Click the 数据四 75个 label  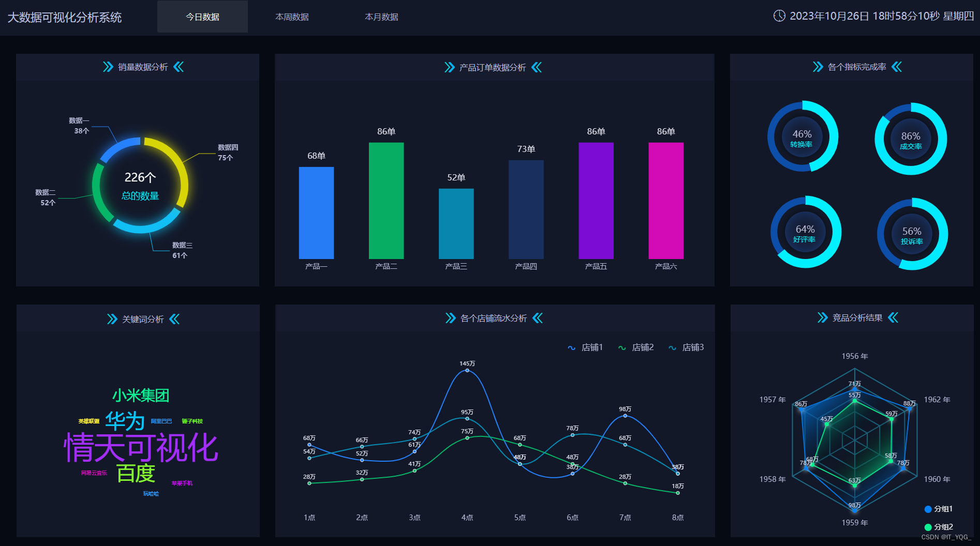point(228,153)
